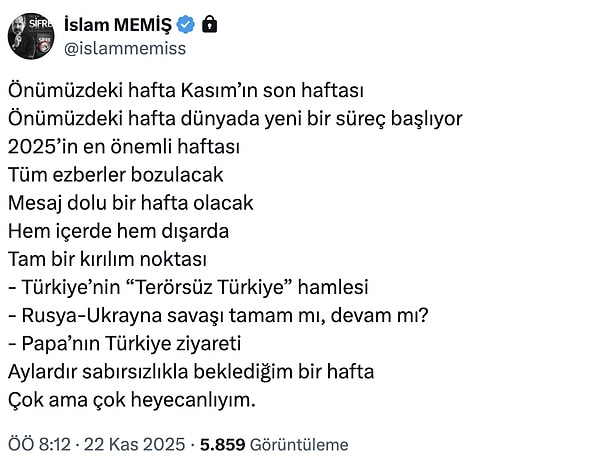
Task: Open the @islammemiss handle link
Action: (124, 47)
